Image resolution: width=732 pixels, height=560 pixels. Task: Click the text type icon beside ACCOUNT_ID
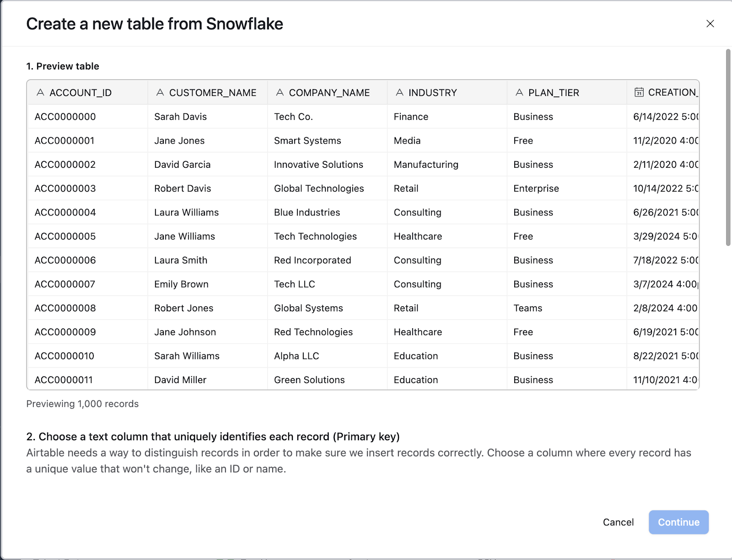[x=40, y=92]
